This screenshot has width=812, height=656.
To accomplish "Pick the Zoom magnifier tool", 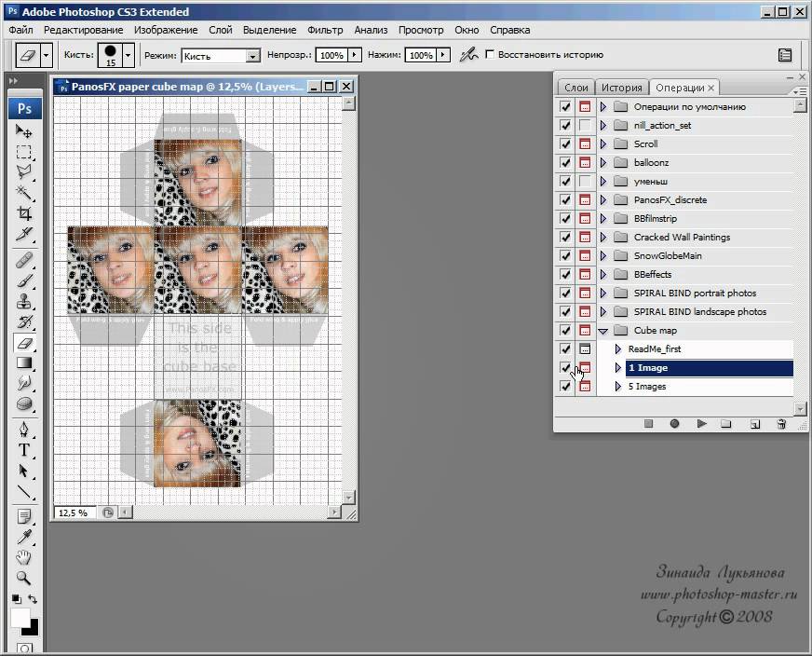I will tap(24, 577).
